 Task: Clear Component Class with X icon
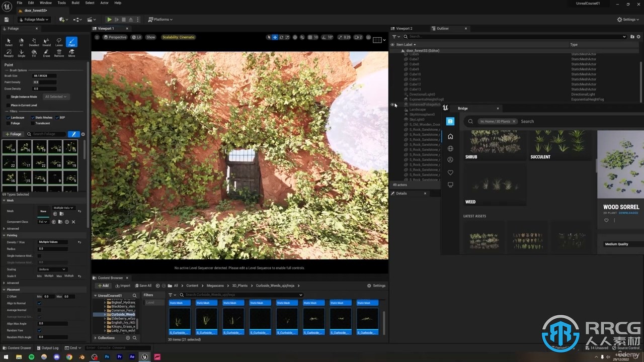click(x=73, y=222)
